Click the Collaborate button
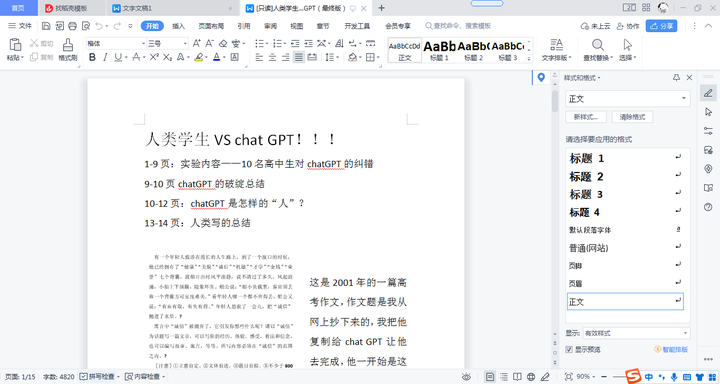 tap(628, 26)
